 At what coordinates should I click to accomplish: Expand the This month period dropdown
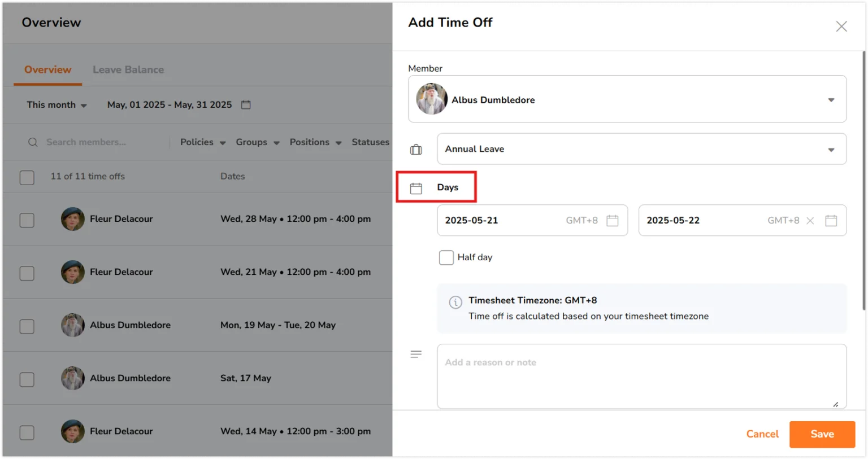point(57,105)
